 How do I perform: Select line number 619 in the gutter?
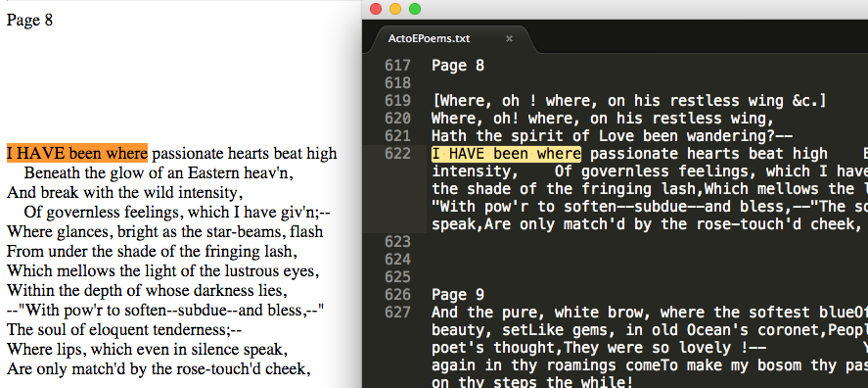coord(397,101)
